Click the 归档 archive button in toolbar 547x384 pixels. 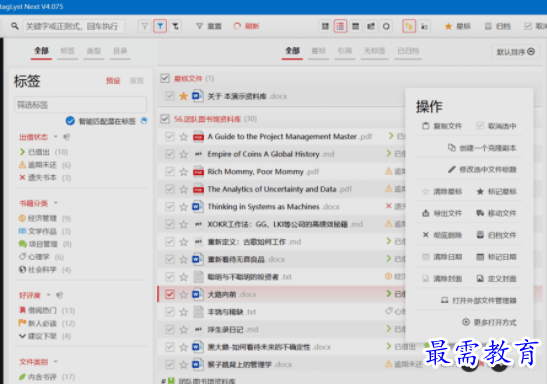[x=498, y=26]
